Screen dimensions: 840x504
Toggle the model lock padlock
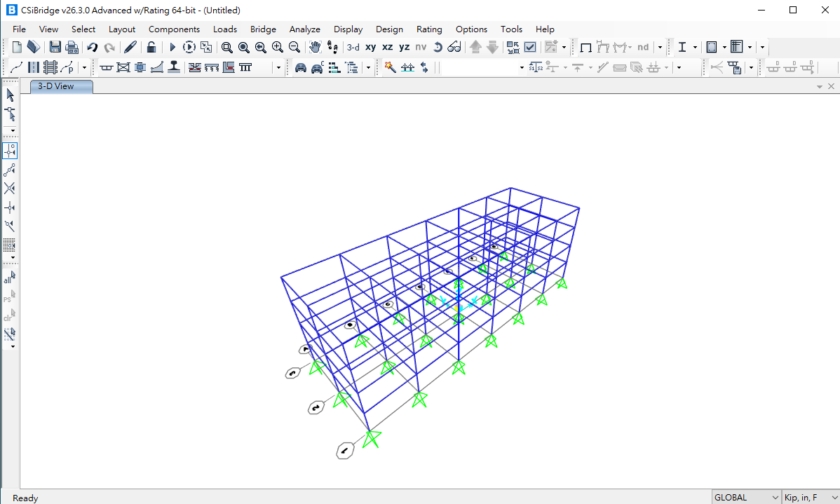(151, 47)
